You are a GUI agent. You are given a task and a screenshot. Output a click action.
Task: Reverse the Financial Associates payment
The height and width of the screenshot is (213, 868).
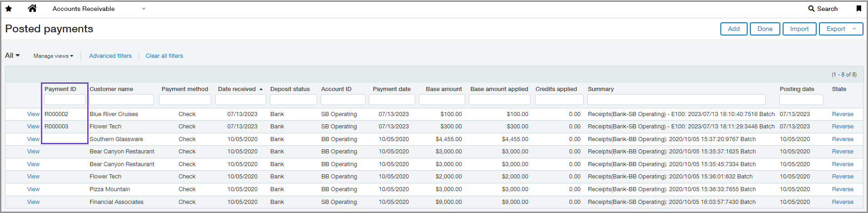tap(843, 202)
